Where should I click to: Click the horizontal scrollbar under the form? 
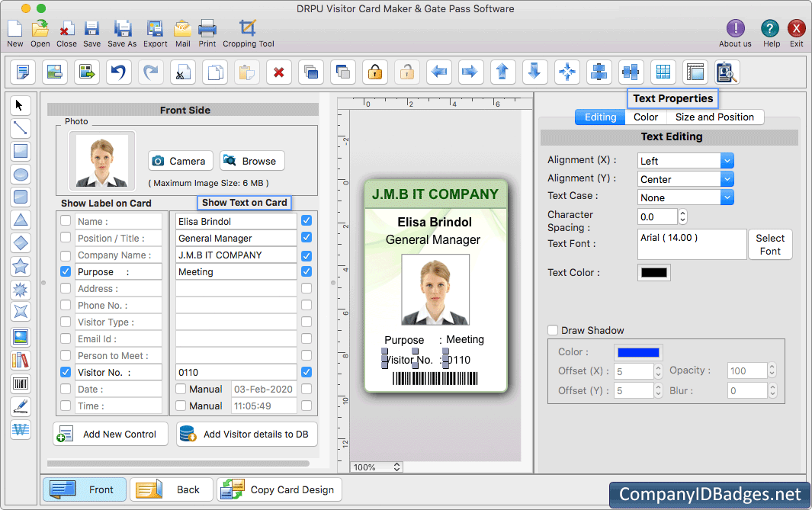[178, 464]
